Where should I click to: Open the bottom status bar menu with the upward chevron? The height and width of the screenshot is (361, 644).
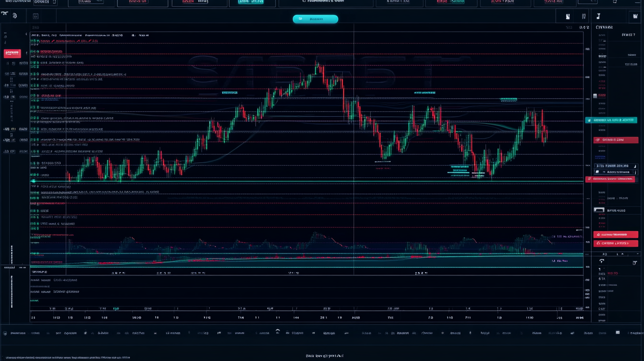pyautogui.click(x=278, y=330)
